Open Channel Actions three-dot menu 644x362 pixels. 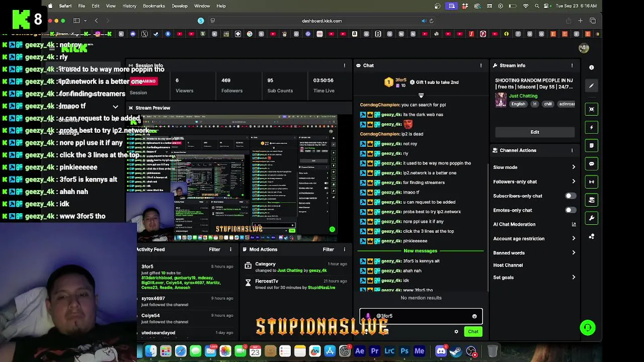pos(572,150)
